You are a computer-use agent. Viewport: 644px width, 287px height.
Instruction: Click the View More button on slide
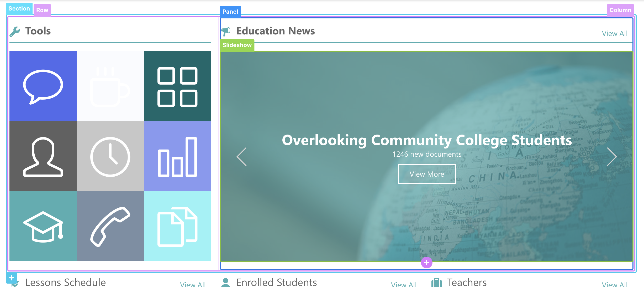[x=427, y=174]
